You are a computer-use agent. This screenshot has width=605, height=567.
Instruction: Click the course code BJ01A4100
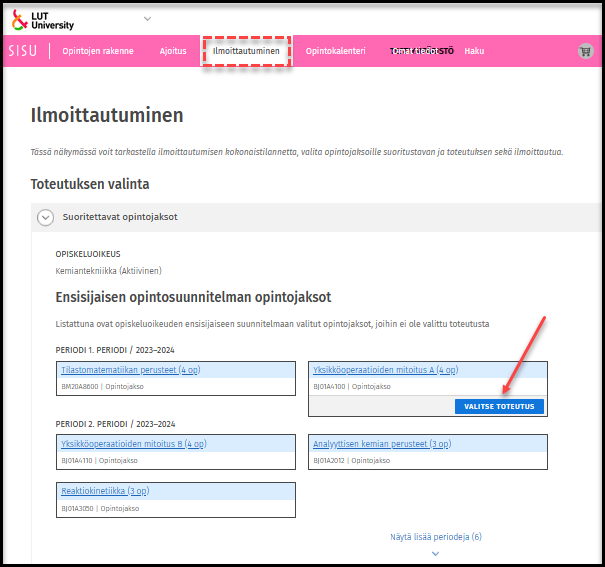329,386
